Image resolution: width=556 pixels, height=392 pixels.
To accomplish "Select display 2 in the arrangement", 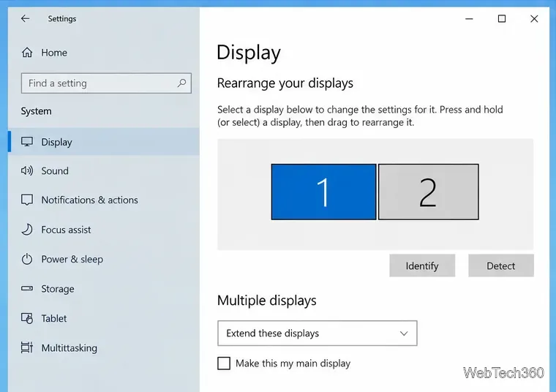I will pyautogui.click(x=429, y=192).
